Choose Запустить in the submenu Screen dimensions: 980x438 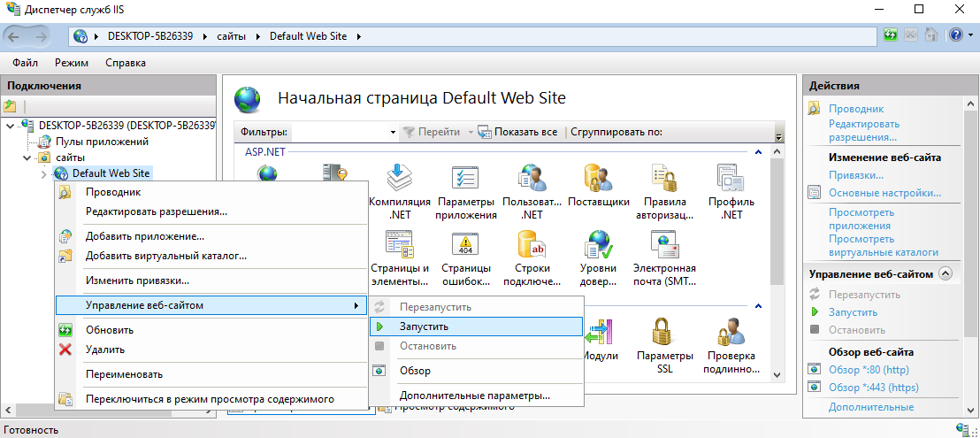(x=424, y=327)
